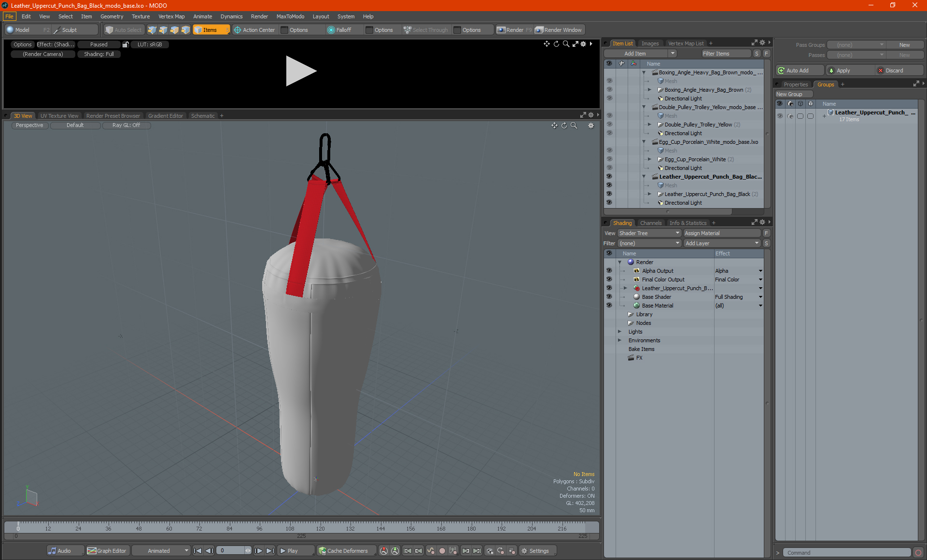Open the Render Window
Viewport: 927px width, 560px height.
(559, 30)
